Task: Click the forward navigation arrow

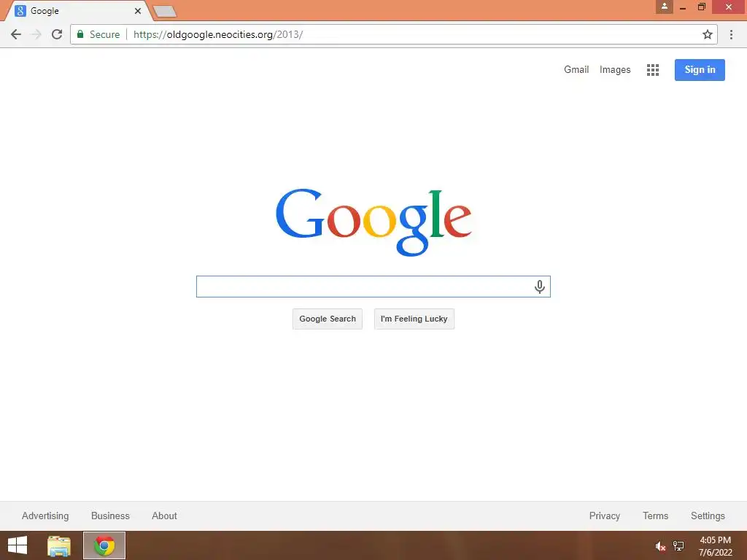Action: 36,34
